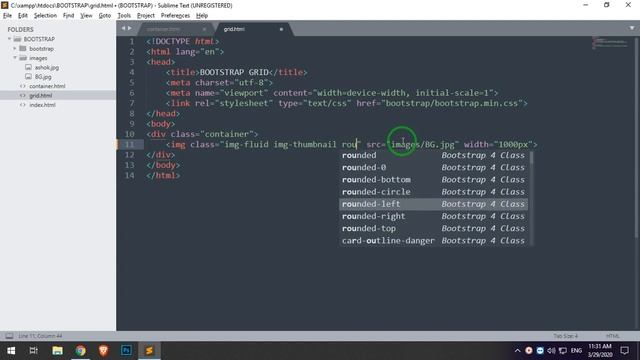Go to next tab with right arrow
The image size is (640, 360).
[130, 28]
